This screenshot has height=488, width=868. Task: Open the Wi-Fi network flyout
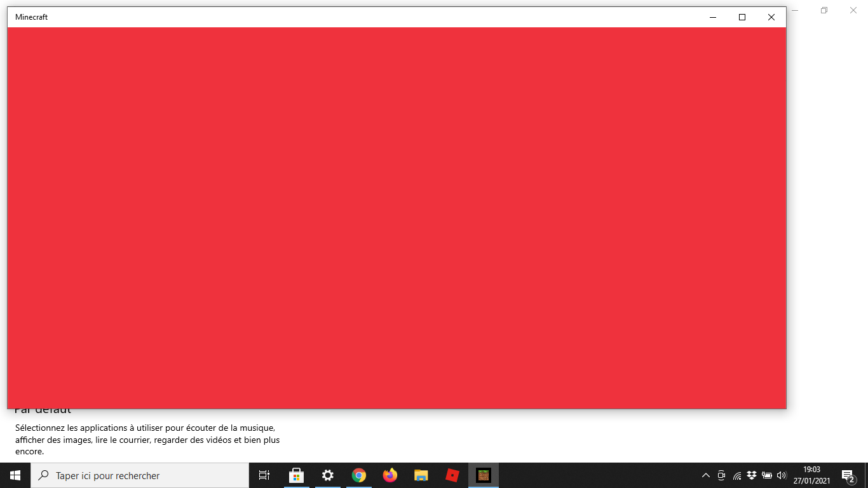(737, 475)
